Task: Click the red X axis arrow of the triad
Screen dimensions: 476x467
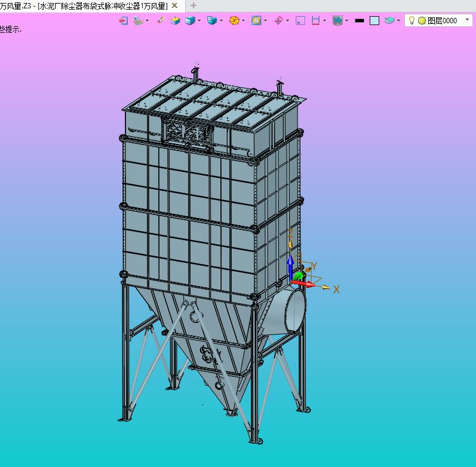Action: [303, 284]
